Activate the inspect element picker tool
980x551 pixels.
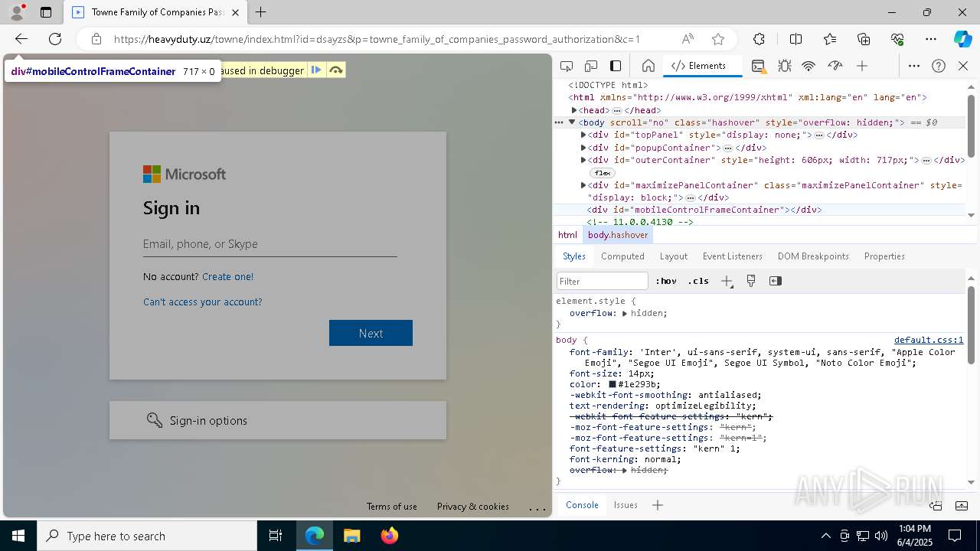(x=567, y=66)
